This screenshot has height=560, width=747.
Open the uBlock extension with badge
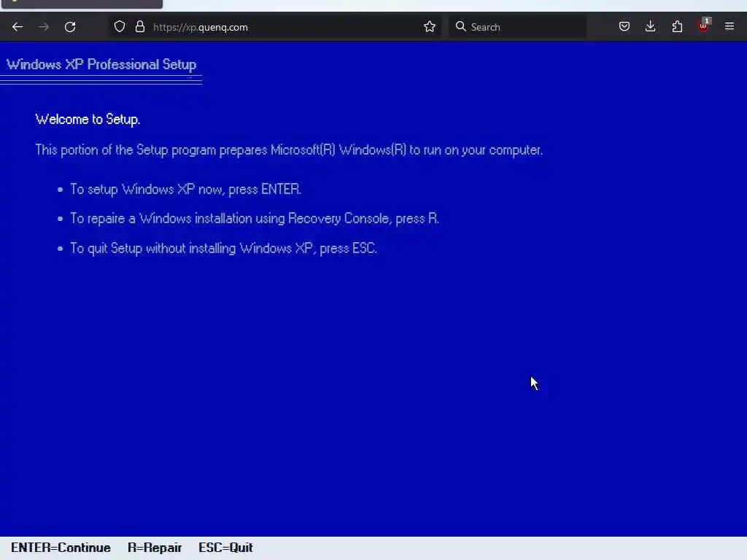[x=704, y=26]
